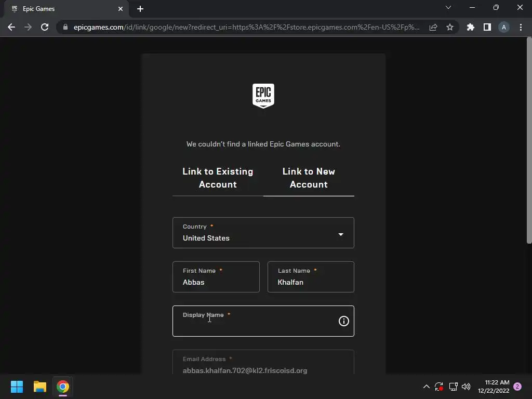Open the Extensions puzzle icon
The height and width of the screenshot is (399, 532).
click(470, 27)
